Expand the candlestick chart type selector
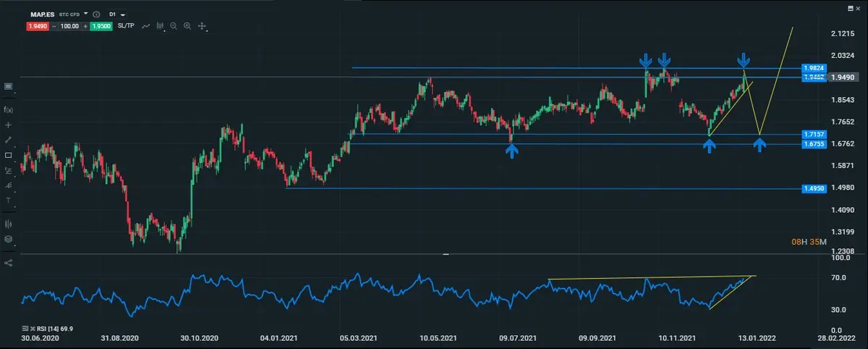This screenshot has height=349, width=868. 160,26
